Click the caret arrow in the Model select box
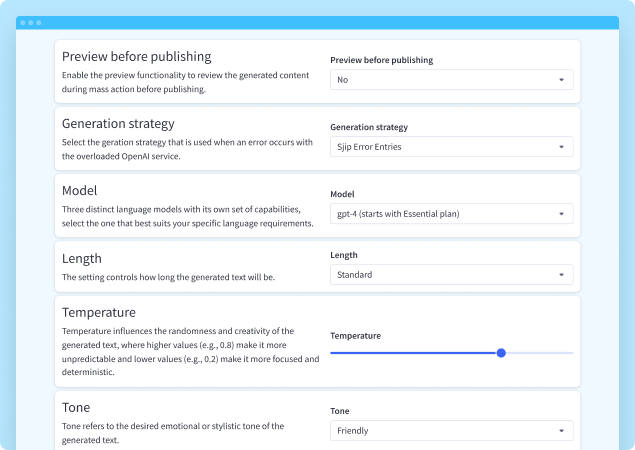635x450 pixels. (x=561, y=213)
